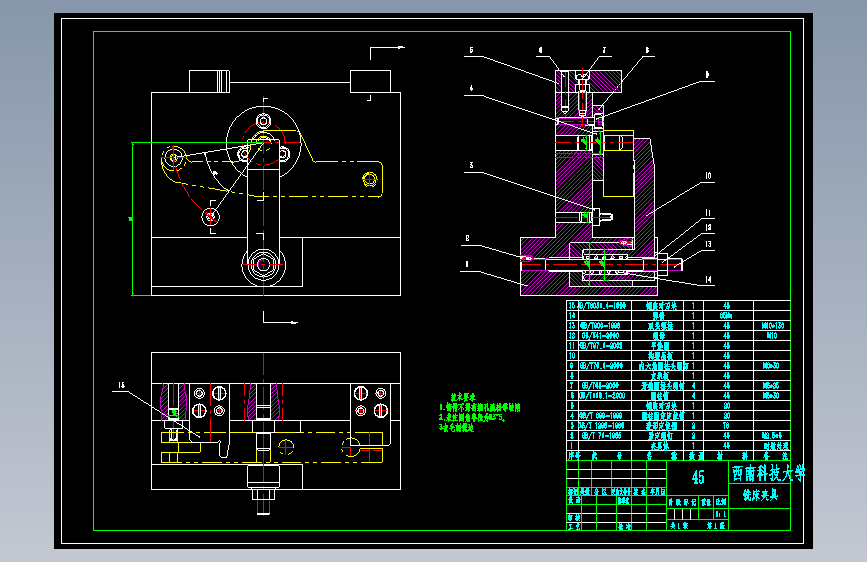Click the 65Mn material cell
The height and width of the screenshot is (562, 867).
(x=726, y=316)
